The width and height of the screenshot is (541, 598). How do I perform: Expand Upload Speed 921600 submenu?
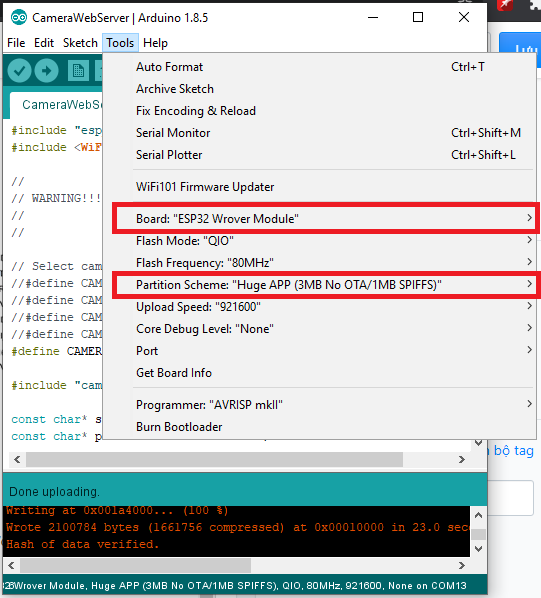pyautogui.click(x=319, y=307)
